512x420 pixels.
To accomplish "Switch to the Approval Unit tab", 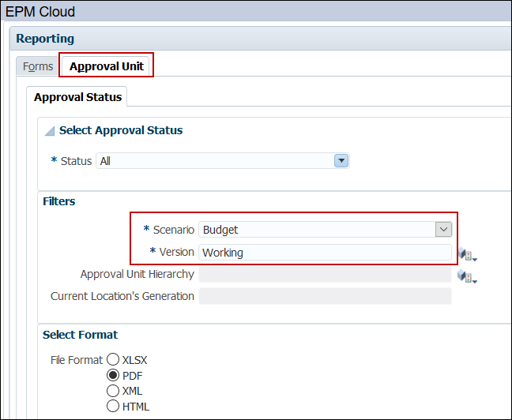I will point(107,66).
